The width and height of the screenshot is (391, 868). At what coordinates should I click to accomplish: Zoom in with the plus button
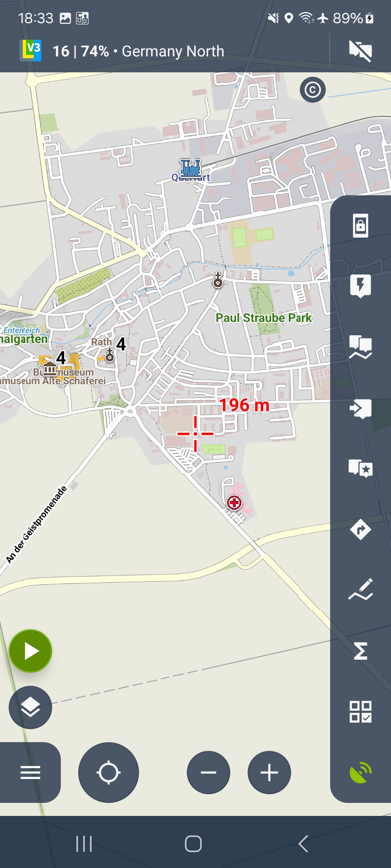pyautogui.click(x=269, y=773)
